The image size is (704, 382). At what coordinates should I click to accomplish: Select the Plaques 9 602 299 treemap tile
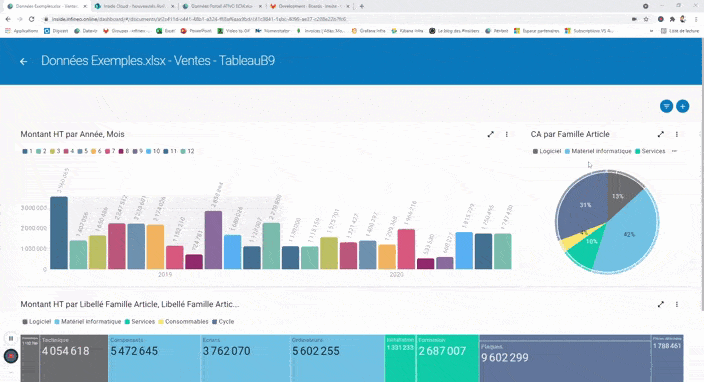(x=565, y=358)
